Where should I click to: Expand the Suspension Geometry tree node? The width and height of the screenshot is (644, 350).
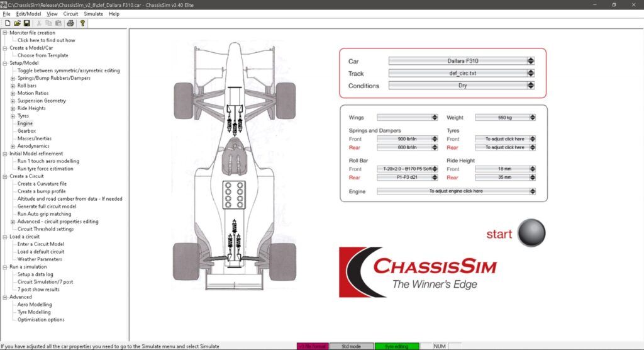coord(13,101)
